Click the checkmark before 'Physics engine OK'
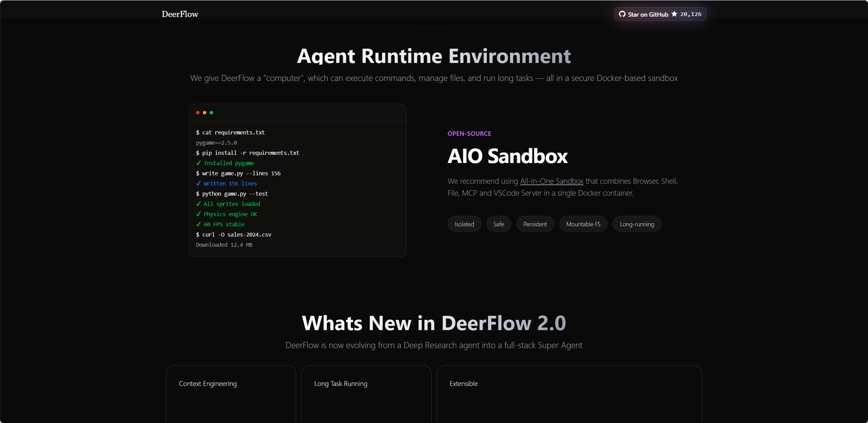Screen dimensions: 868x423 pyautogui.click(x=198, y=214)
